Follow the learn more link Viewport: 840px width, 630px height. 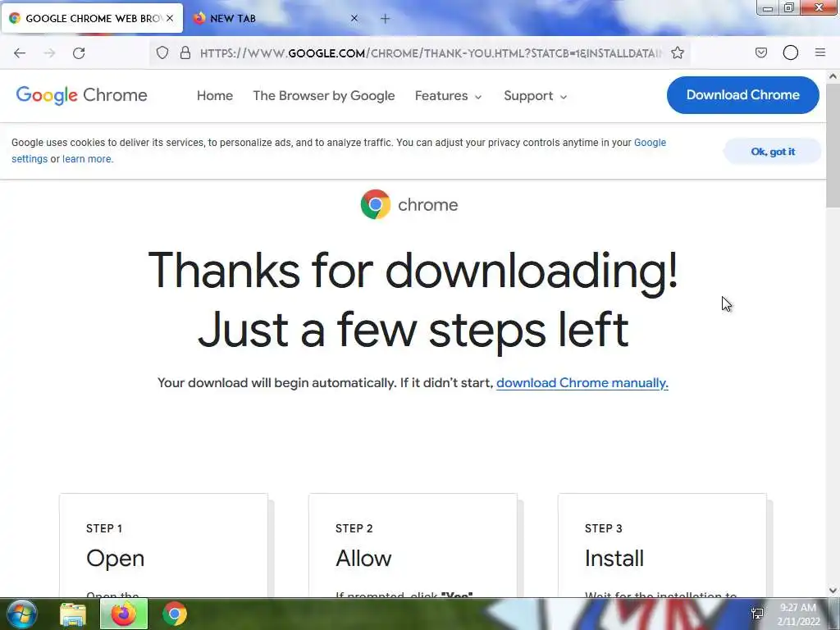click(87, 159)
